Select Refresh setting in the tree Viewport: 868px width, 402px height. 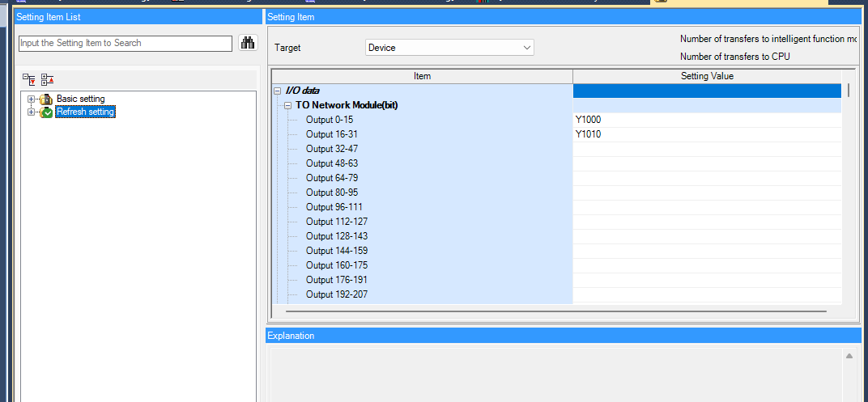(85, 112)
